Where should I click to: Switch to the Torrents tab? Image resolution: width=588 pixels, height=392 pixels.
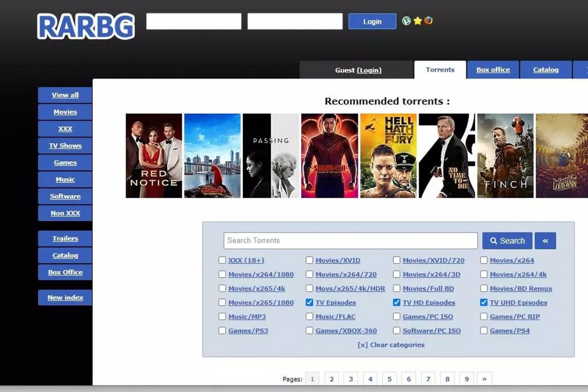coord(440,70)
